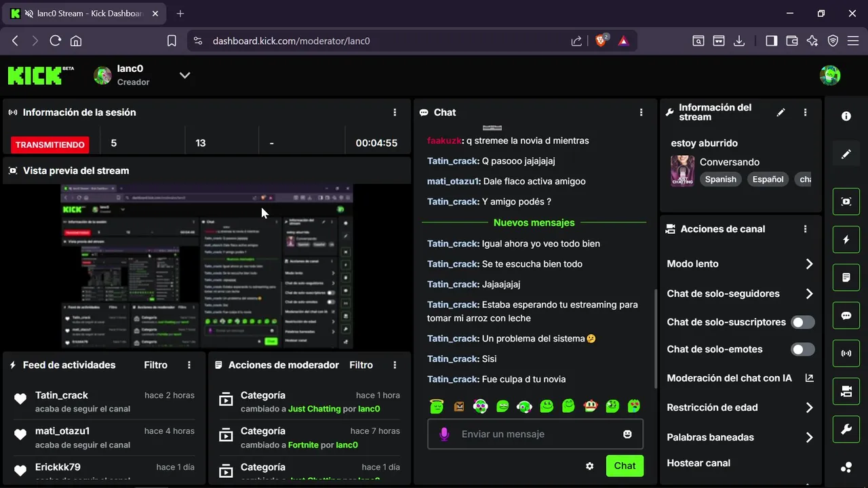Screen dimensions: 868x488
Task: Open the profile avatar at top right
Action: point(830,75)
